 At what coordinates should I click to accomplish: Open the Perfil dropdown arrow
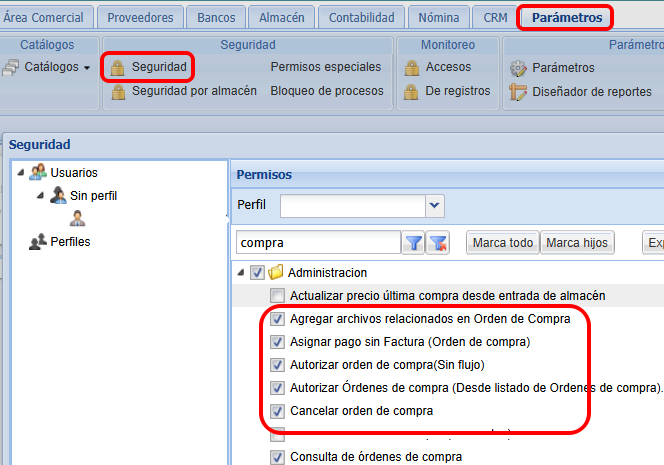434,206
